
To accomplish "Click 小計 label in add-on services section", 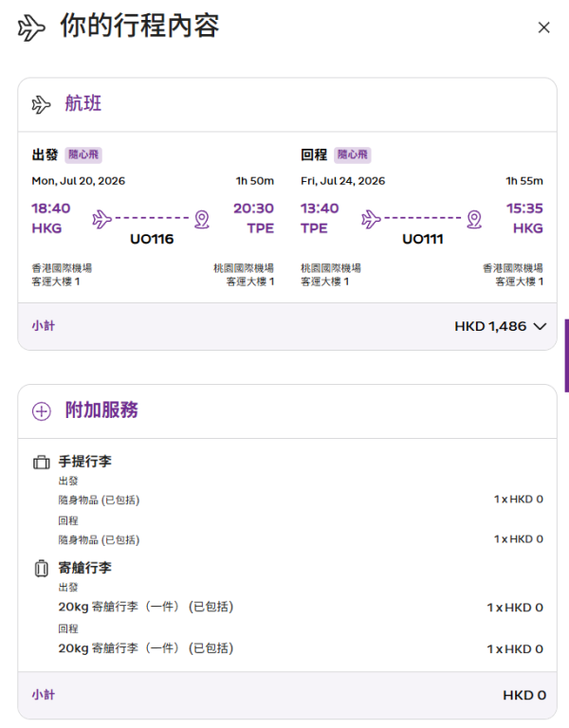I will pos(44,695).
